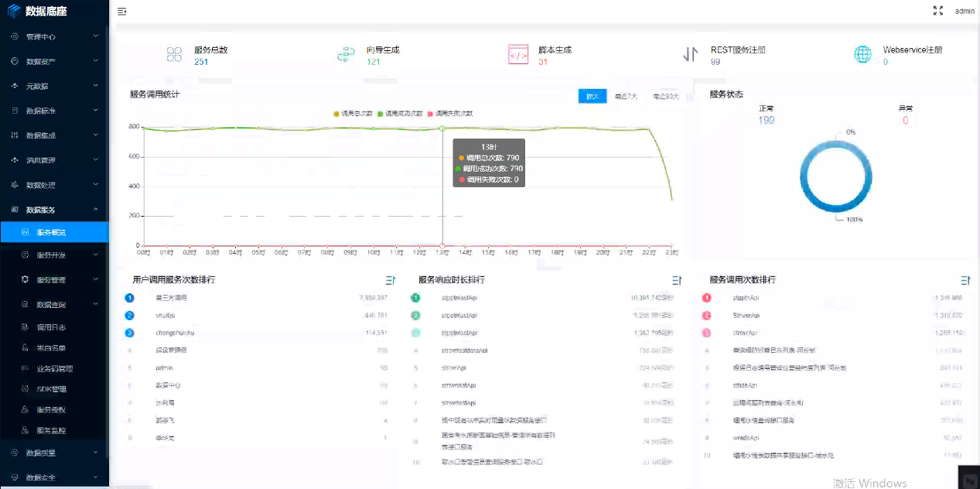Toggle the 调用总次数 legend series
The width and height of the screenshot is (980, 489).
click(353, 114)
